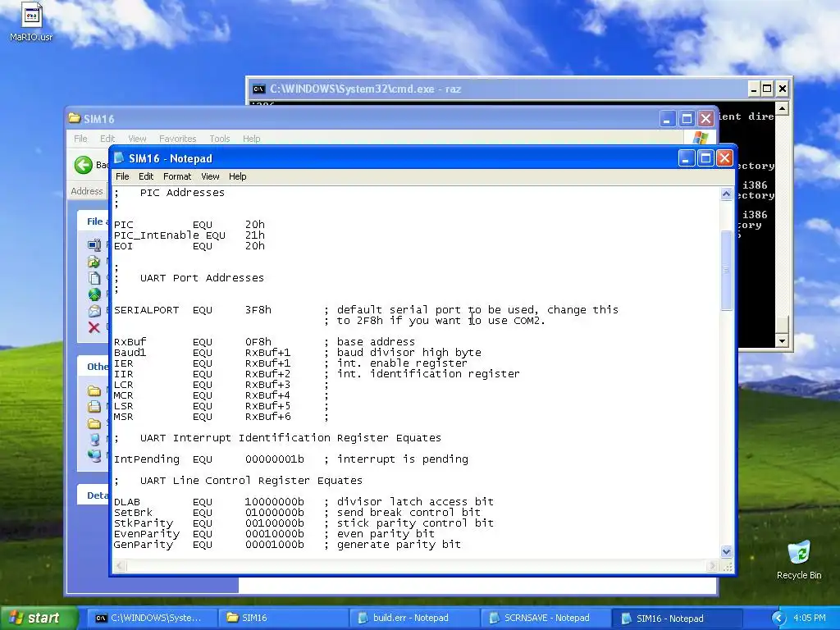The height and width of the screenshot is (630, 840).
Task: Click 'IntPending' label in Notepad
Action: pyautogui.click(x=146, y=459)
